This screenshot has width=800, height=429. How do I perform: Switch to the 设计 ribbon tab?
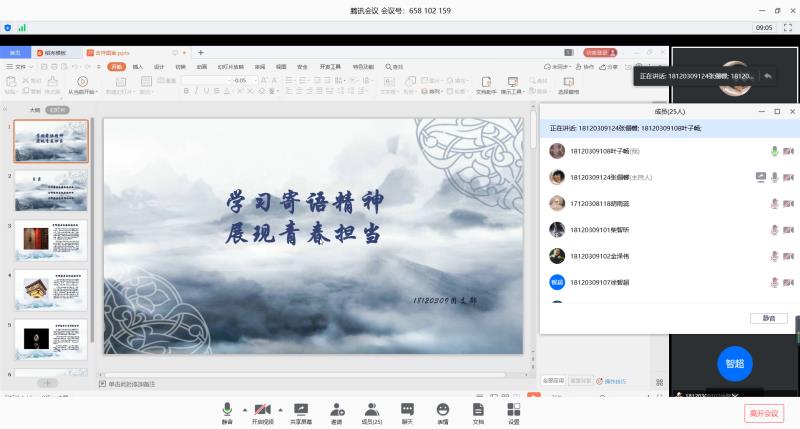[159, 67]
